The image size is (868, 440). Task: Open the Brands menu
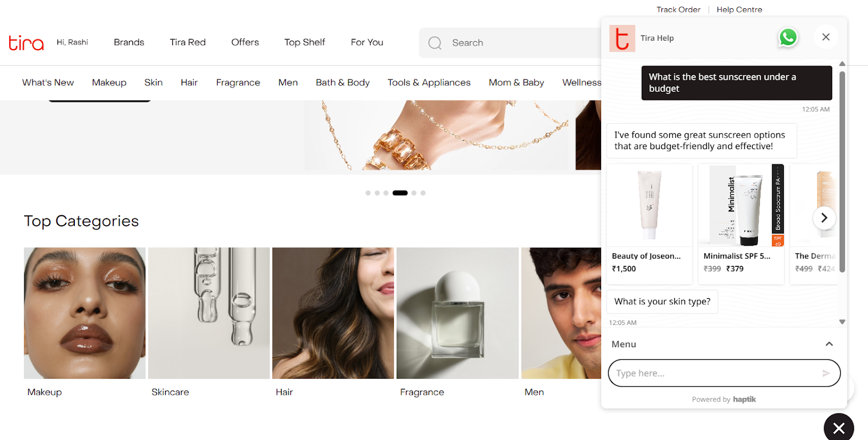[129, 42]
